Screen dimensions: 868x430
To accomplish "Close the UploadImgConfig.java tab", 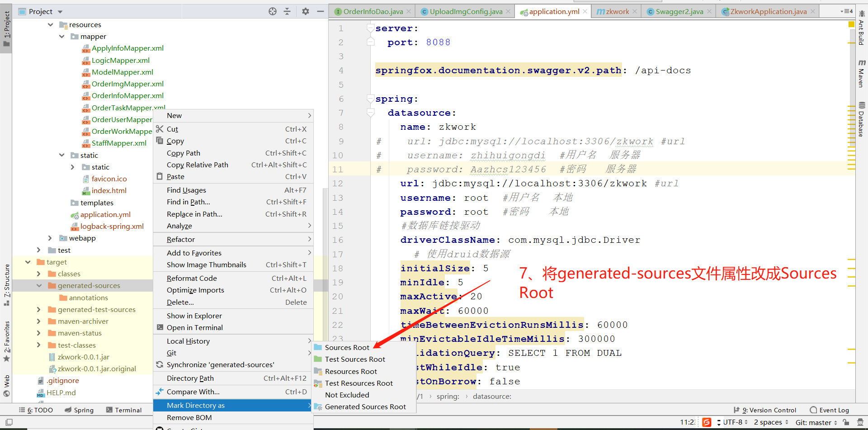I will [508, 11].
